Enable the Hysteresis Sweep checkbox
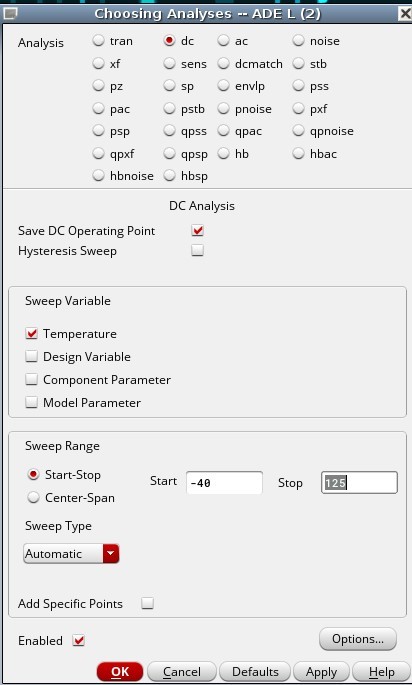Screen dimensions: 412x685 [x=197, y=250]
